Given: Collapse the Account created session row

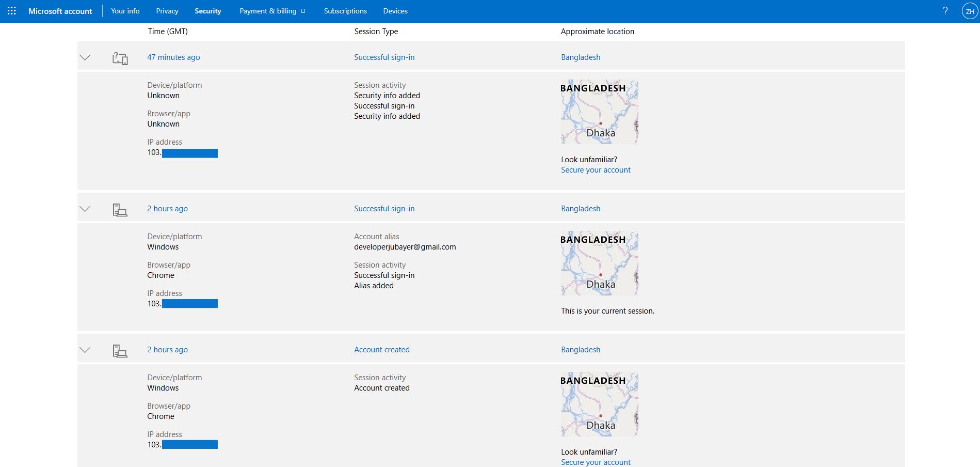Looking at the screenshot, I should (85, 350).
